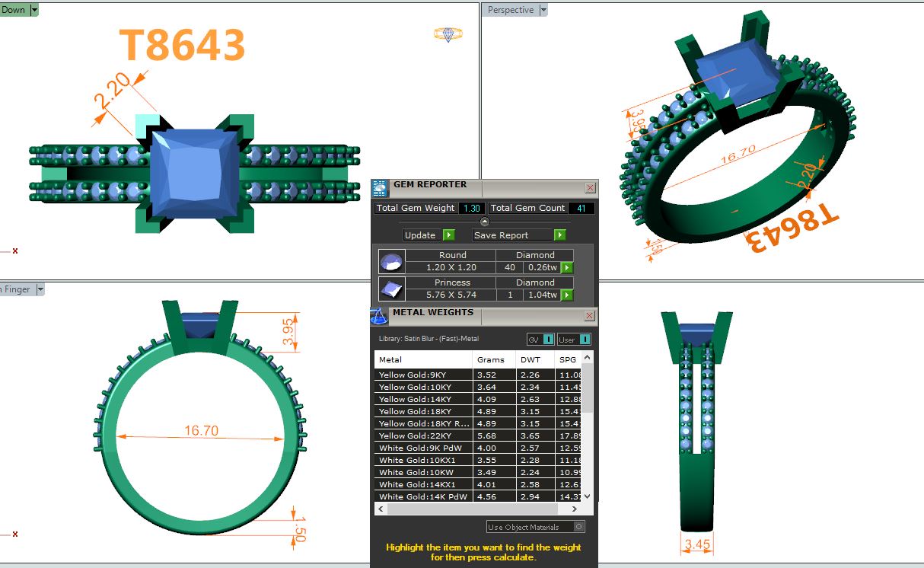The image size is (924, 568).
Task: Toggle the GV switch in Metal Weights
Action: coord(548,340)
